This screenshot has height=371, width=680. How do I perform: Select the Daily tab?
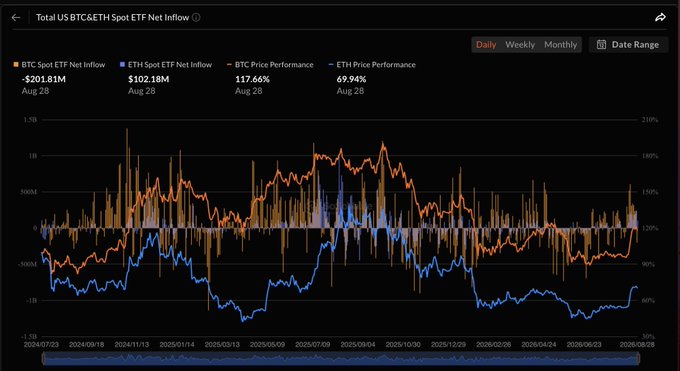(x=486, y=44)
